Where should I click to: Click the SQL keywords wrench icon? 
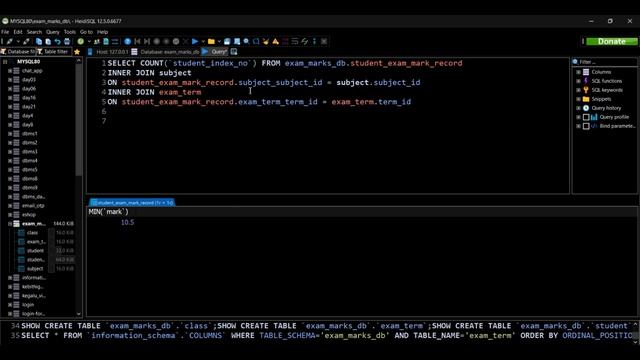click(x=586, y=90)
